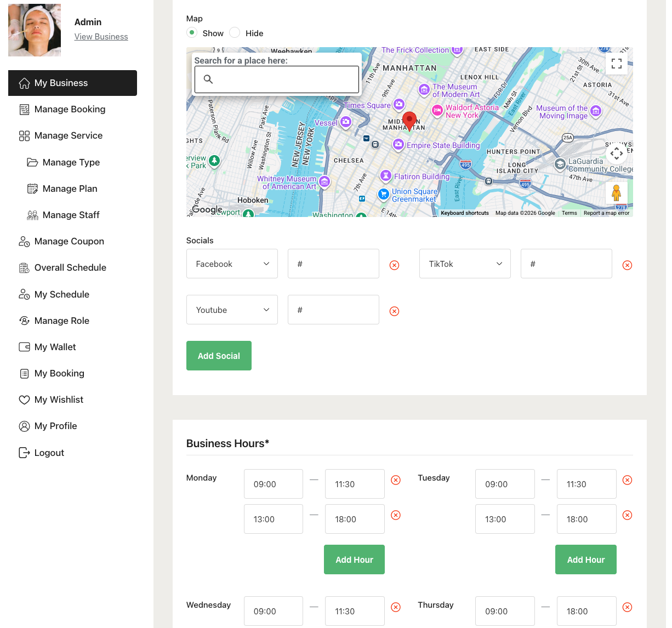672x628 pixels.
Task: Click the map place search field
Action: pyautogui.click(x=277, y=79)
